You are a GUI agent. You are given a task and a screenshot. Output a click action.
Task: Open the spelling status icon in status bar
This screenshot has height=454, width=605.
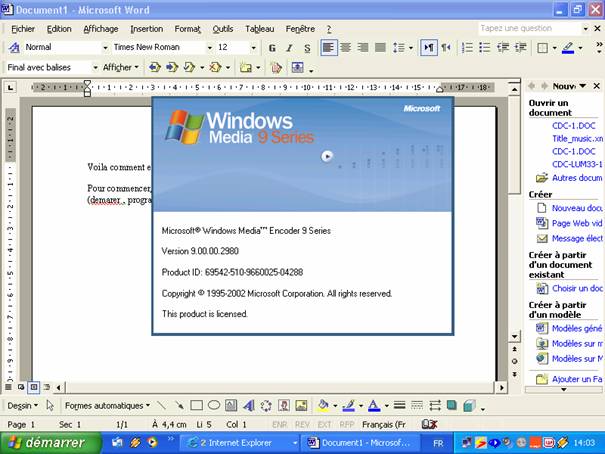(429, 424)
